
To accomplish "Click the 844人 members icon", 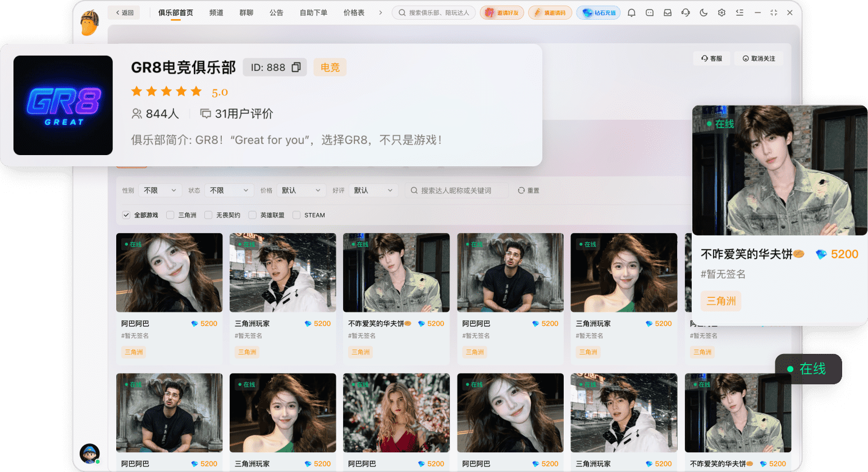I will point(136,114).
